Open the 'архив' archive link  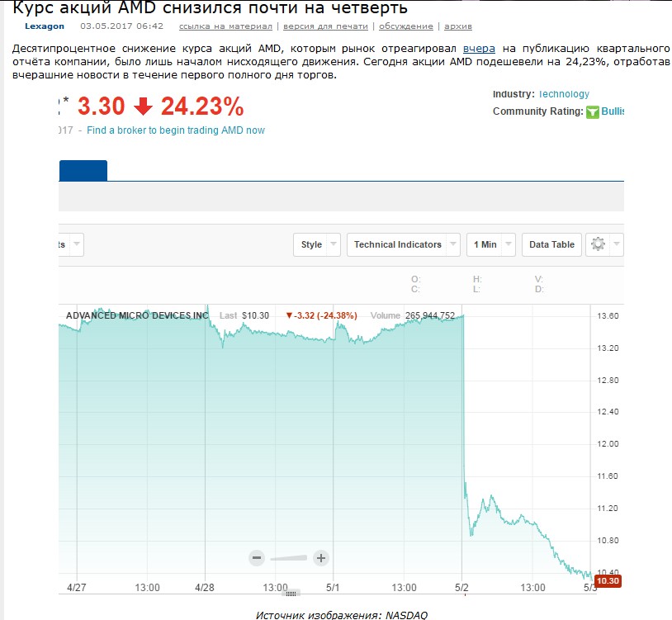coord(458,26)
